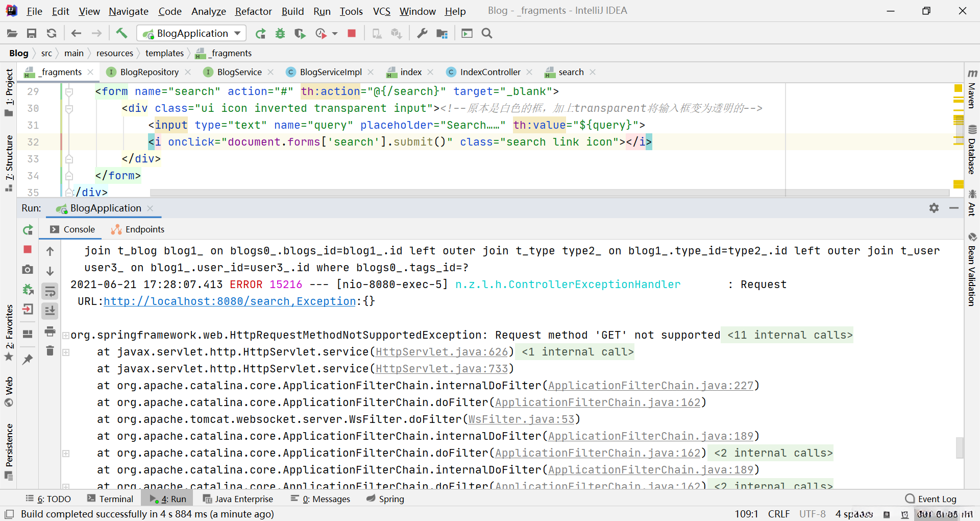Click the UTF-8 encoding status indicator
The image size is (980, 521).
coord(813,514)
